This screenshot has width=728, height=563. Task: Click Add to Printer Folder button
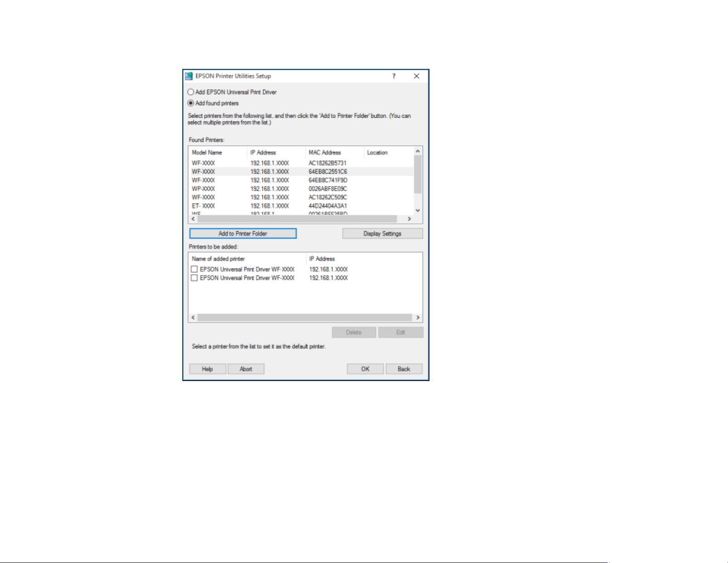pos(243,233)
